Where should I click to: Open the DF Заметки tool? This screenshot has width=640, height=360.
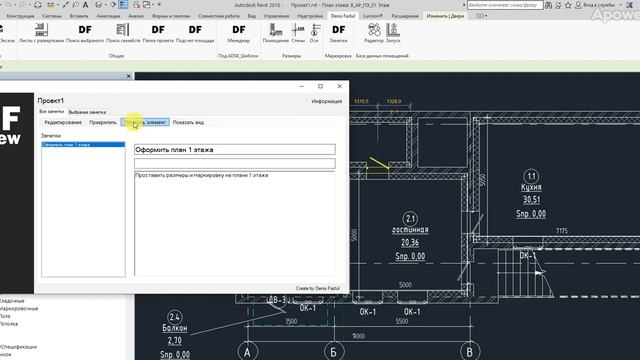tap(338, 33)
